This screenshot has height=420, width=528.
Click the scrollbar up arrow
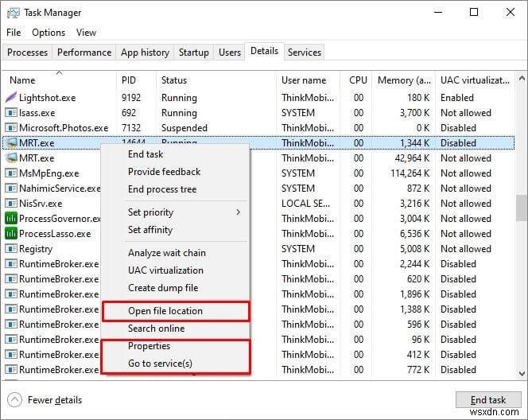pos(522,79)
